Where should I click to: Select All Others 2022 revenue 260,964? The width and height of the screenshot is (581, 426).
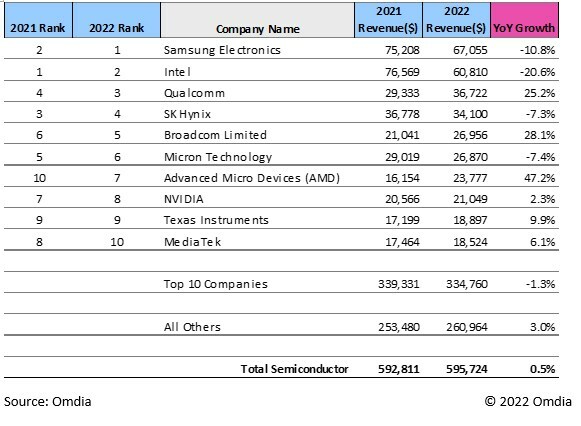click(467, 327)
